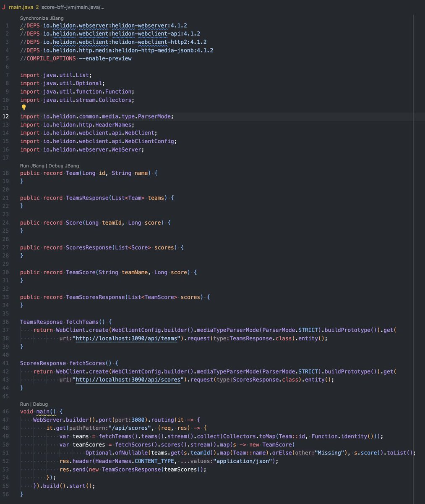Click TeamsResponse record name on line 21
This screenshot has height=504, width=425.
(87, 198)
